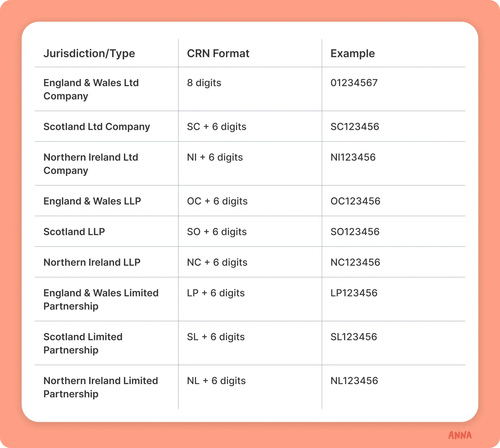The image size is (500, 448).
Task: Click the Scotland Ltd Company row label
Action: tap(97, 127)
